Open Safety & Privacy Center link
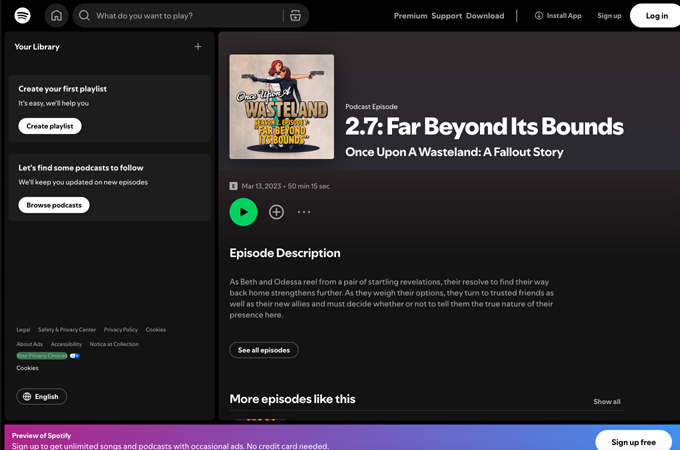This screenshot has height=450, width=680. point(67,329)
